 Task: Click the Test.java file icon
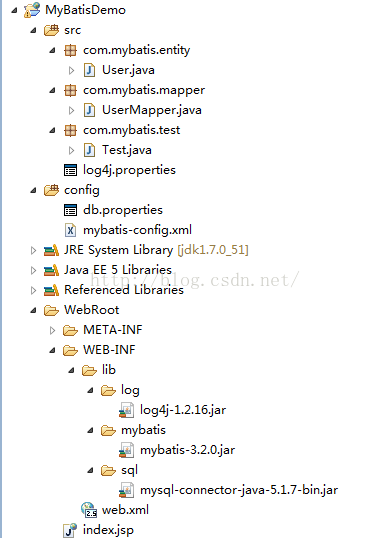coord(89,150)
